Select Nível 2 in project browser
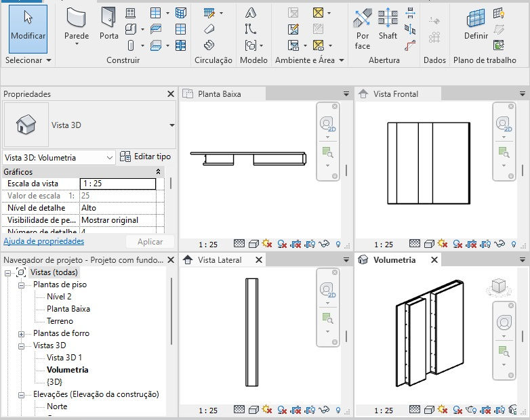The width and height of the screenshot is (530, 420). [x=59, y=297]
